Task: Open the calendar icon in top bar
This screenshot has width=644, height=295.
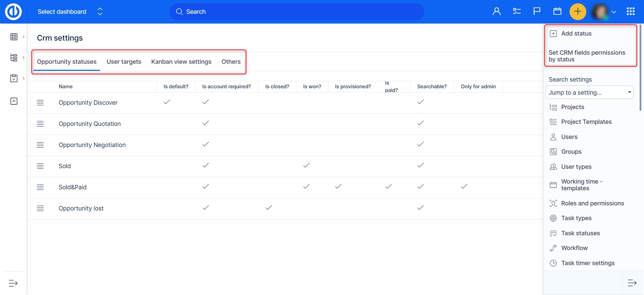Action: (x=557, y=12)
